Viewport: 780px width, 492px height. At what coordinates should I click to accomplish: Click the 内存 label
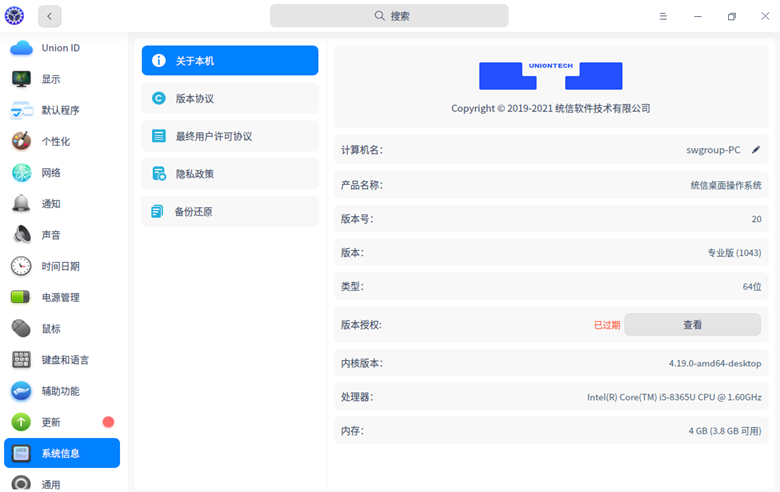[352, 431]
